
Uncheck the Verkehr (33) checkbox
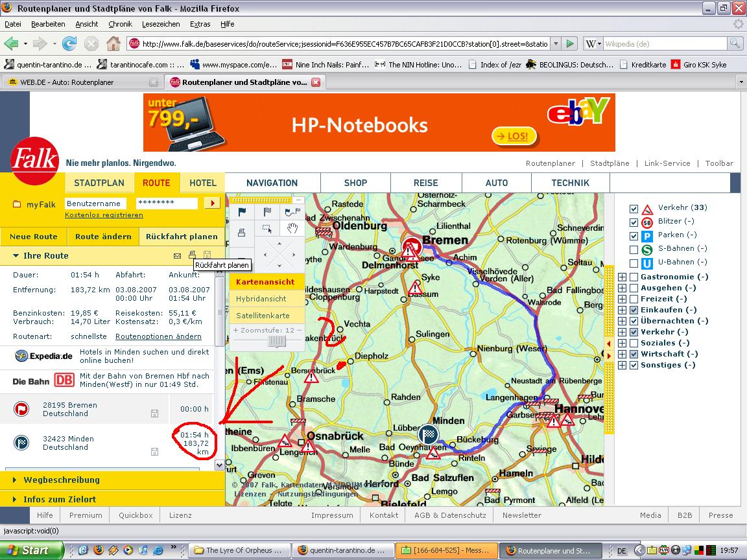[x=634, y=209]
